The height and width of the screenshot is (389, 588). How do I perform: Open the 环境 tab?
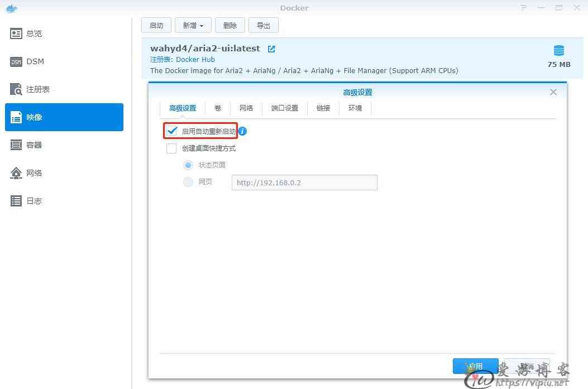[x=355, y=108]
